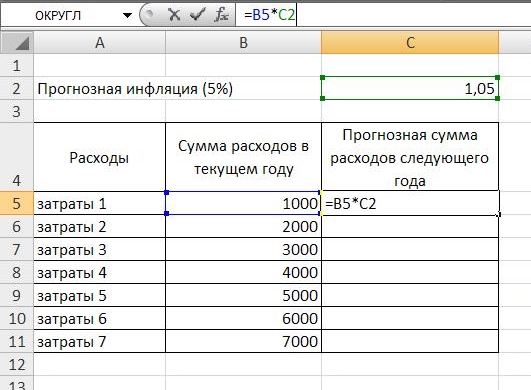The width and height of the screenshot is (531, 390).
Task: Select the row 9 header
Action: (17, 296)
